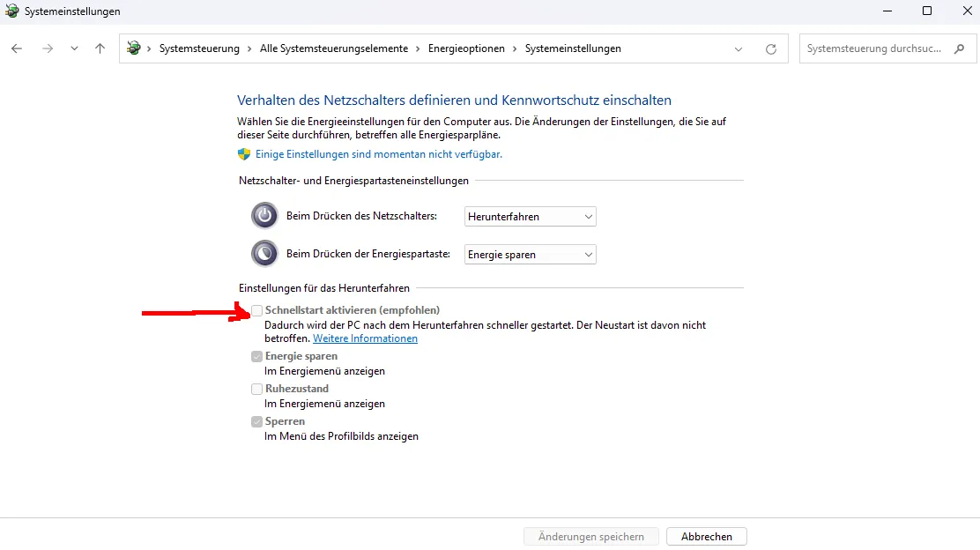Click the sleep button moon icon
980x550 pixels.
264,254
